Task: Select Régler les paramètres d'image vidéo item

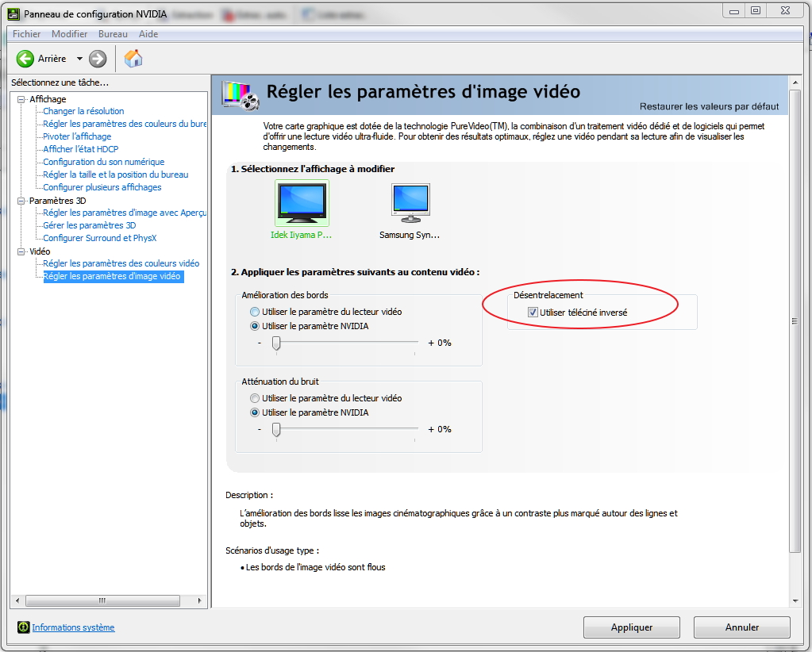Action: (112, 276)
